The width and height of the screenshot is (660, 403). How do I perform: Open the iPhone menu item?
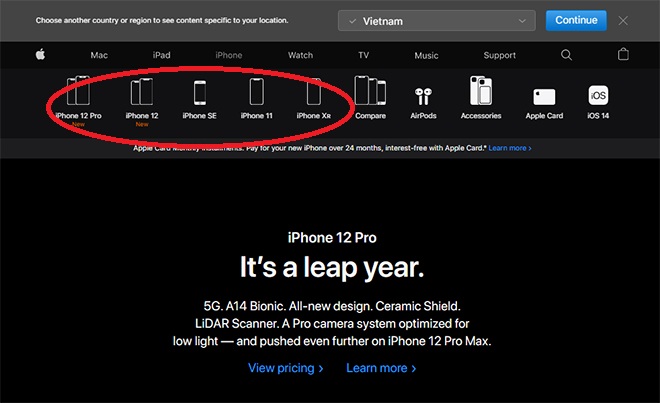[x=229, y=55]
